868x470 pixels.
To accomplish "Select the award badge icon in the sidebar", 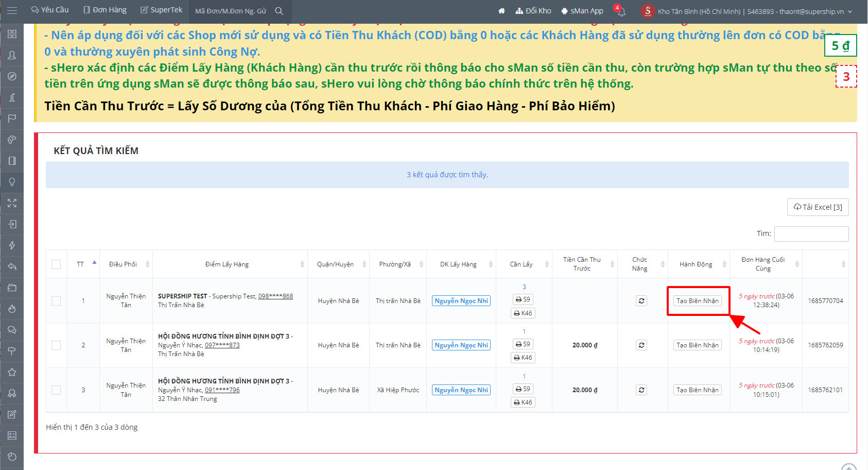I will [12, 393].
